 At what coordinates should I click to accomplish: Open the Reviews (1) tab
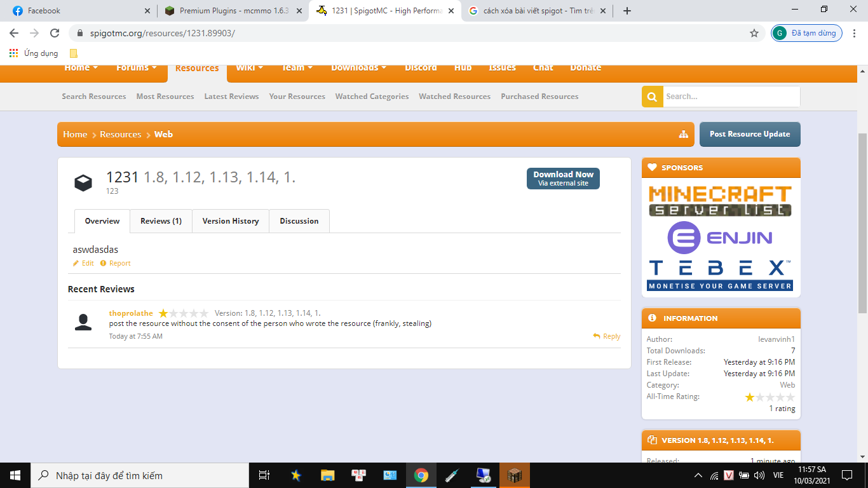pyautogui.click(x=161, y=221)
